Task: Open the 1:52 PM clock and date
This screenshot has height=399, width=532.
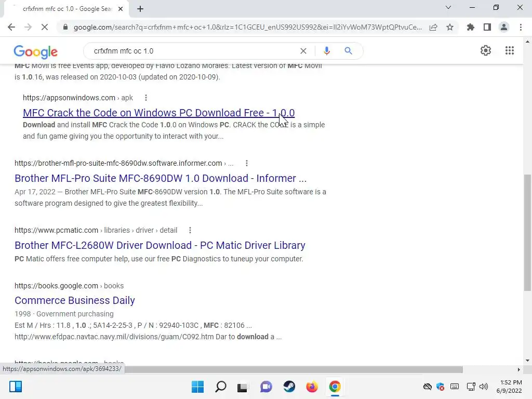Action: (509, 387)
